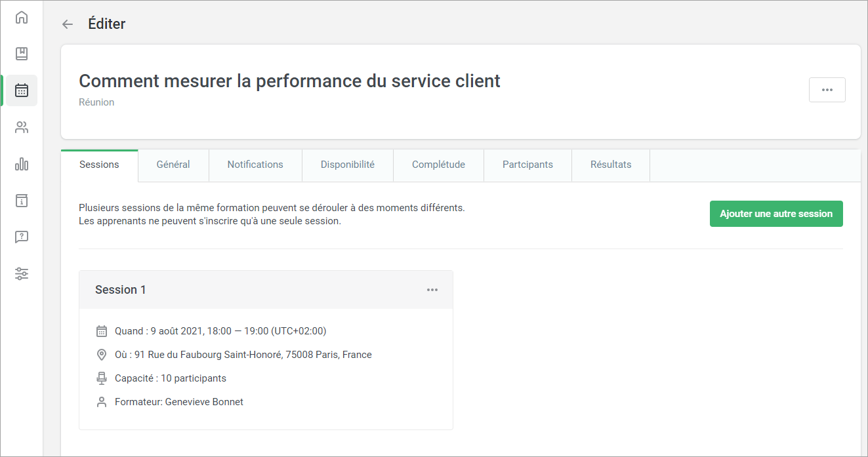Open the Disponibilité tab
Viewport: 868px width, 457px height.
(x=347, y=165)
